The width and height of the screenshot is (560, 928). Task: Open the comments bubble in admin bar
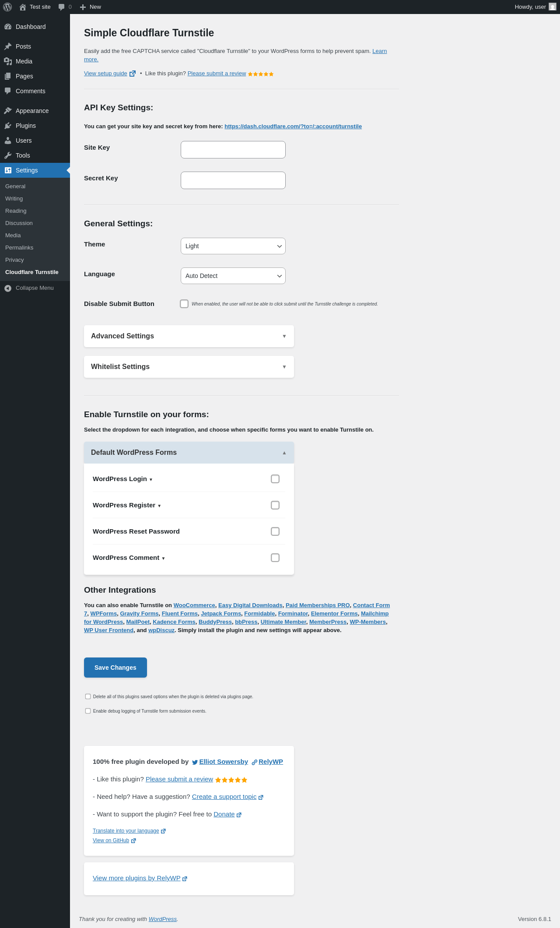click(x=62, y=7)
